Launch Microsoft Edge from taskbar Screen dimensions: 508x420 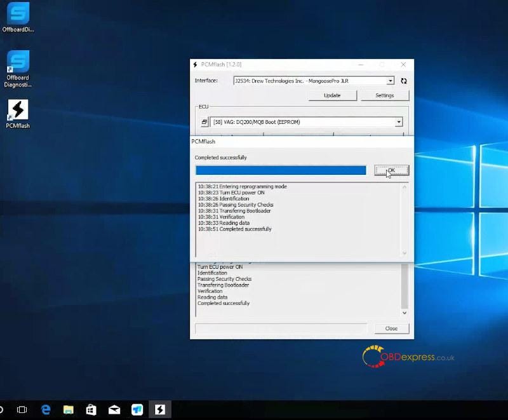pyautogui.click(x=46, y=410)
